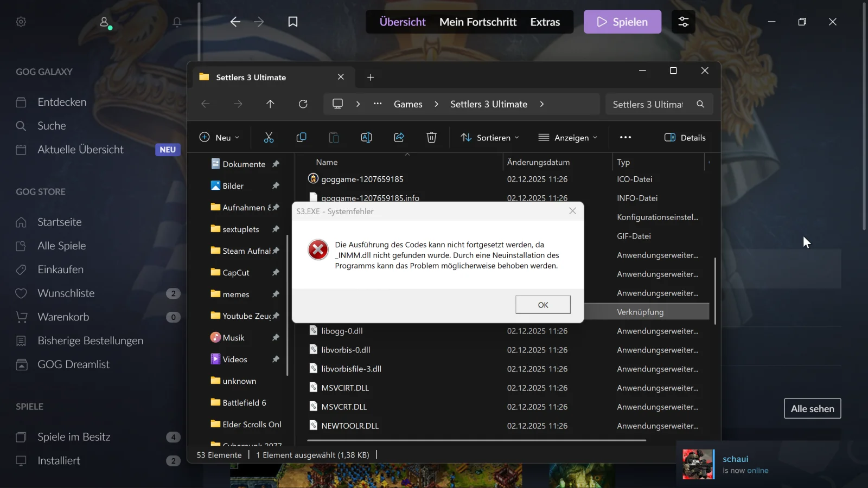868x488 pixels.
Task: Show hidden breadcrumb path ellipsis in address bar
Action: (378, 104)
